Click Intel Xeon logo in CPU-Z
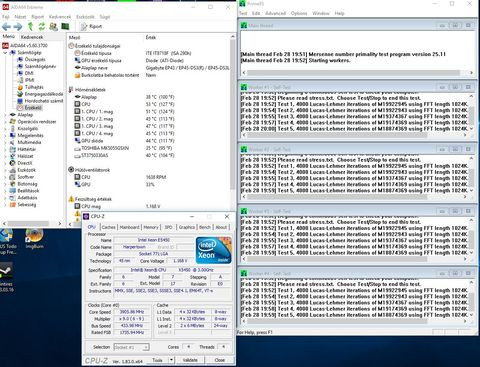 [214, 250]
